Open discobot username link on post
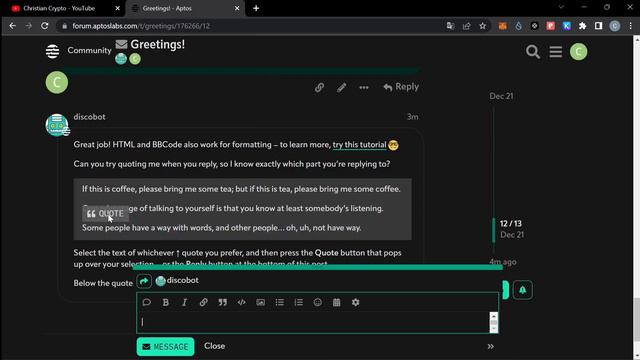This screenshot has width=640, height=360. 89,117
